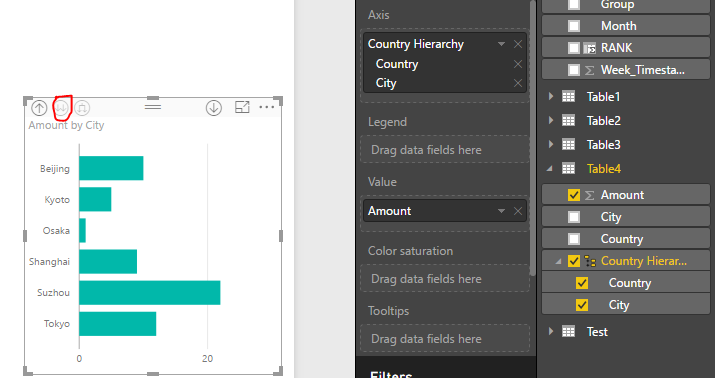715x378 pixels.
Task: Select the Suzhou bar
Action: (x=150, y=293)
